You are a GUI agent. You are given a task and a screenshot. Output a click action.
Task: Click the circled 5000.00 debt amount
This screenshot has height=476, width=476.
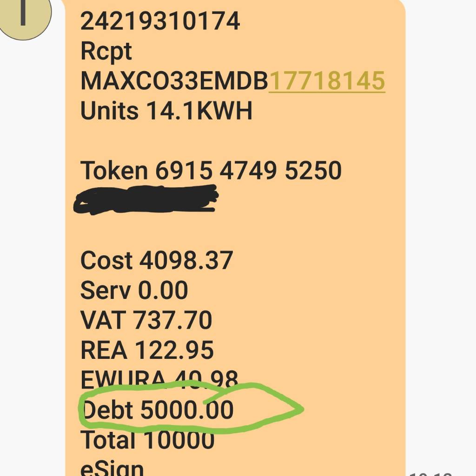187,410
